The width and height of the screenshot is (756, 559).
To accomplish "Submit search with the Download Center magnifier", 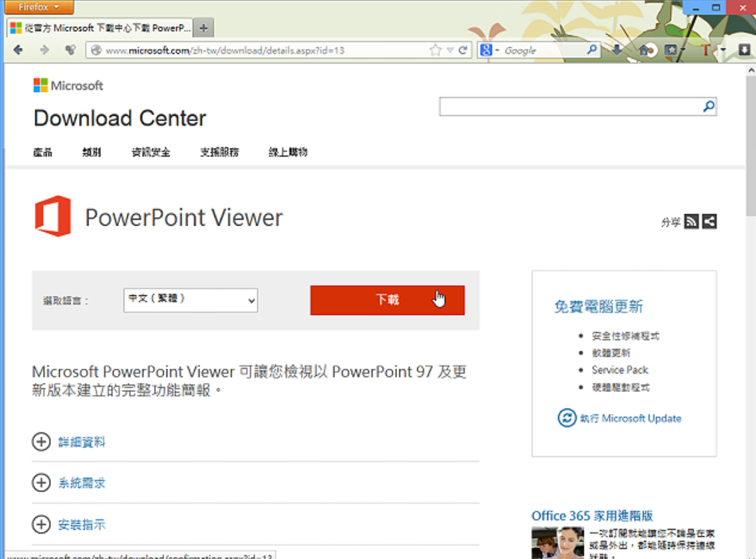I will click(x=709, y=107).
